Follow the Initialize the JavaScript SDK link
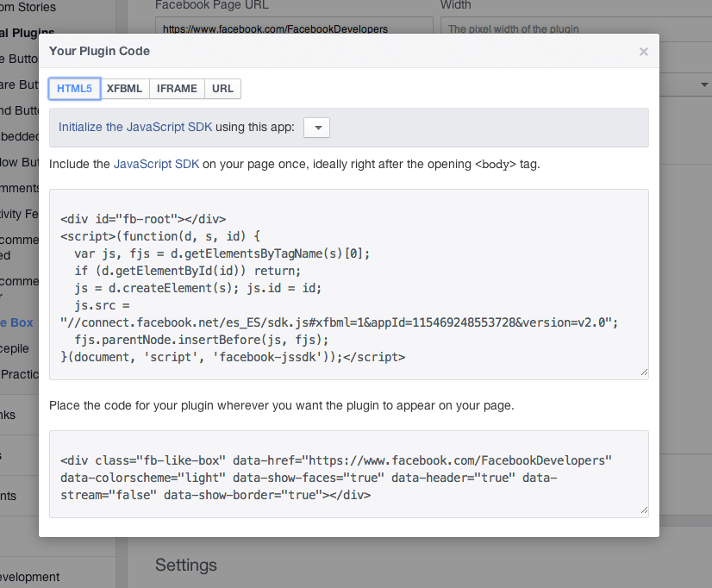Image resolution: width=712 pixels, height=588 pixels. [x=135, y=127]
